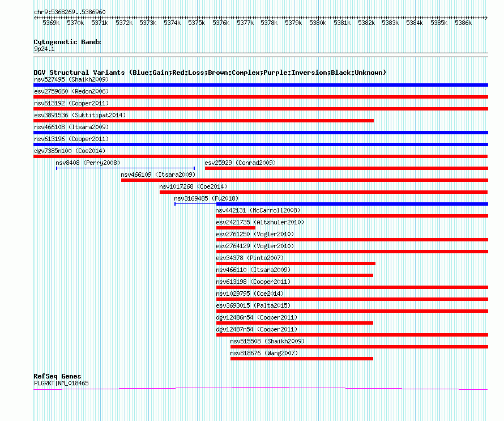This screenshot has height=421, width=504.
Task: Click the red bar under nsv818676 (Wang2007)
Action: [x=302, y=359]
